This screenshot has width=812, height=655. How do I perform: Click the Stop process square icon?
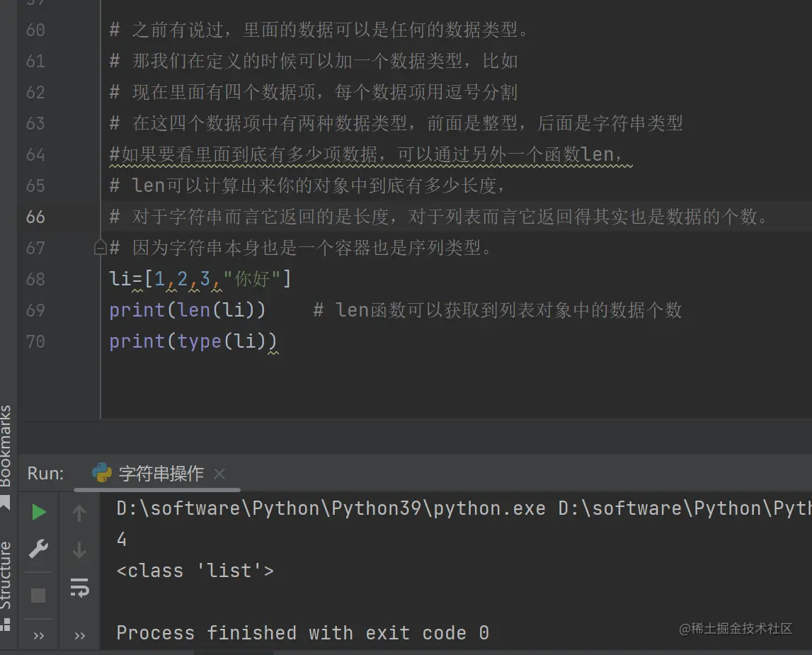(x=39, y=596)
